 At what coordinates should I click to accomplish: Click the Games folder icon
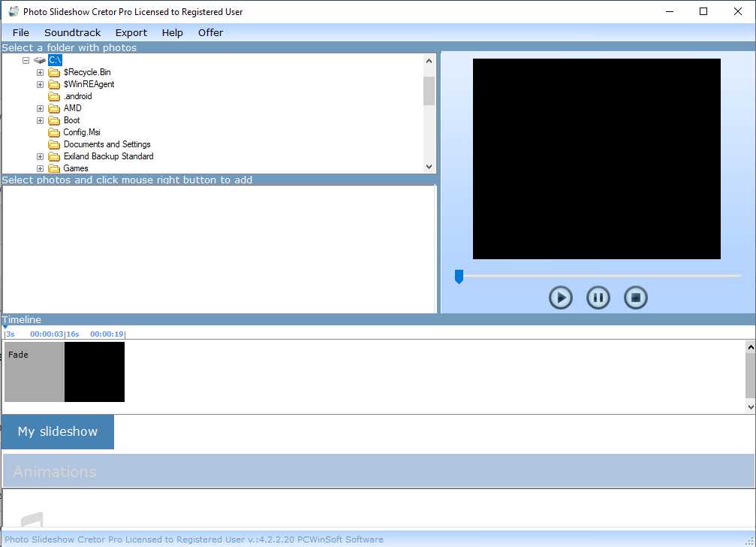coord(54,169)
